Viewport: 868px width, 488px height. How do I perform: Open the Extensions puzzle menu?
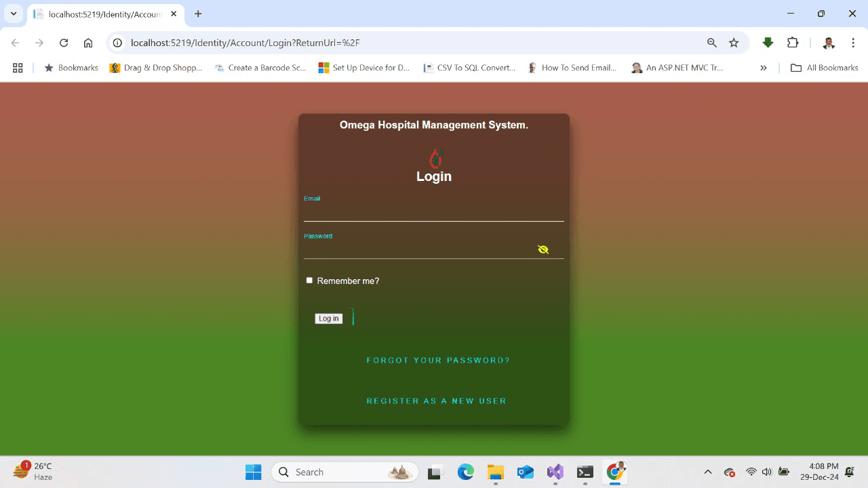[x=793, y=43]
